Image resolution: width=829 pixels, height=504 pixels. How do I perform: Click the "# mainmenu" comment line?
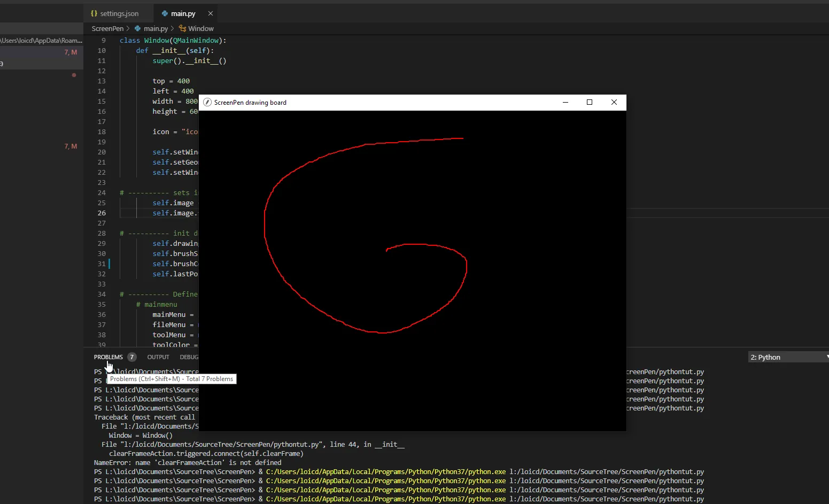click(x=157, y=305)
